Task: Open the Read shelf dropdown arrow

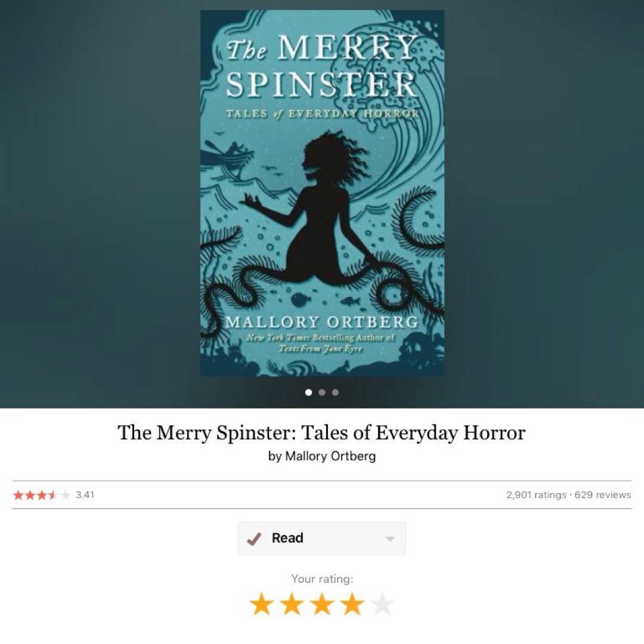Action: 390,539
